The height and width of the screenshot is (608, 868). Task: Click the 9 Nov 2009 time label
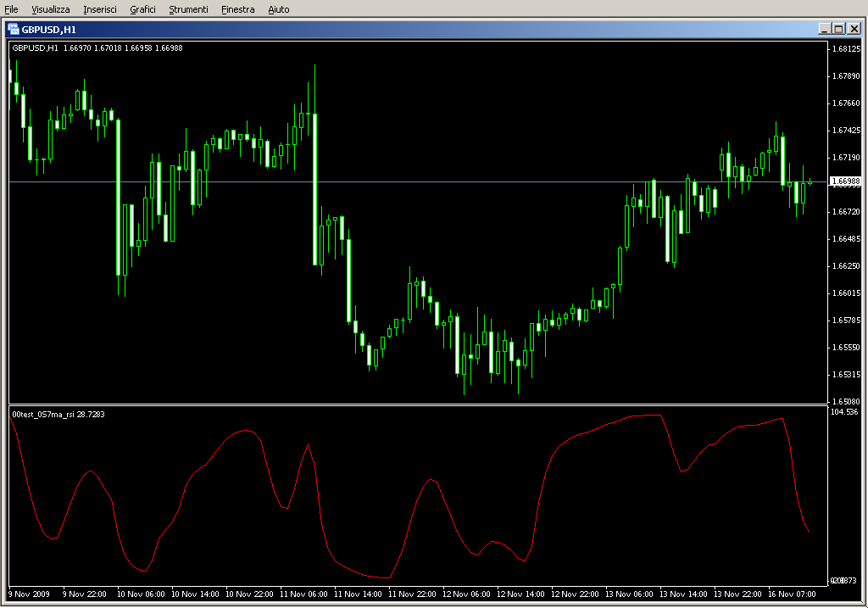tap(29, 594)
